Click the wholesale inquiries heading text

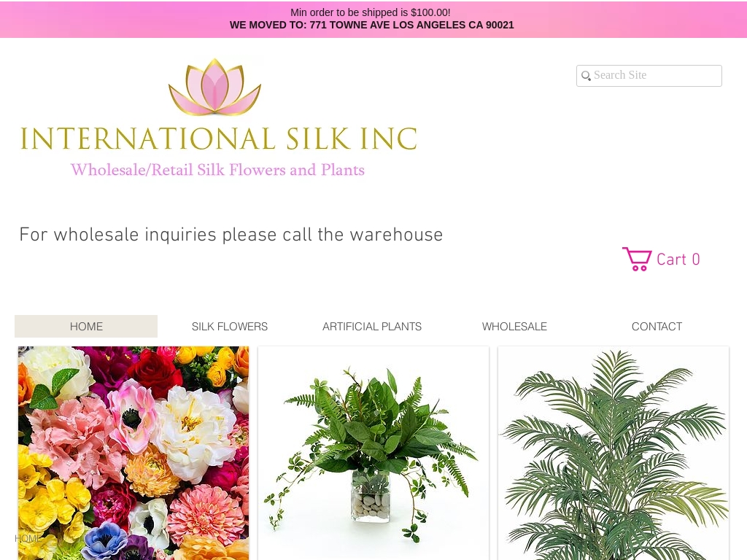click(231, 236)
